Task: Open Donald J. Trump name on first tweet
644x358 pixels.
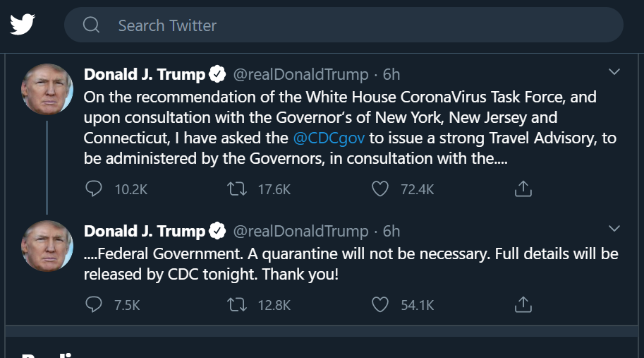Action: tap(145, 74)
